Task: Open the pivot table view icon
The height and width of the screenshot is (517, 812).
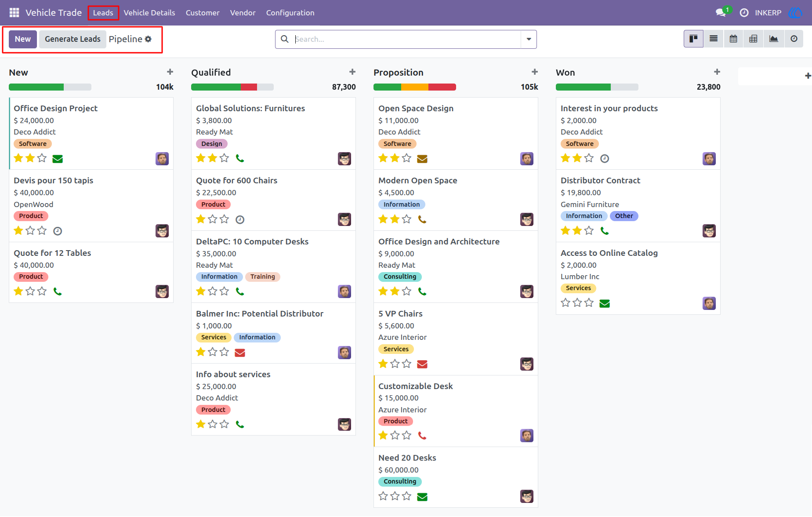Action: coord(753,39)
